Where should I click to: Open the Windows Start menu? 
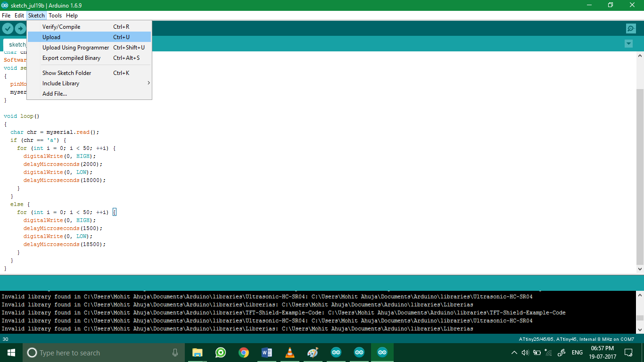(11, 353)
